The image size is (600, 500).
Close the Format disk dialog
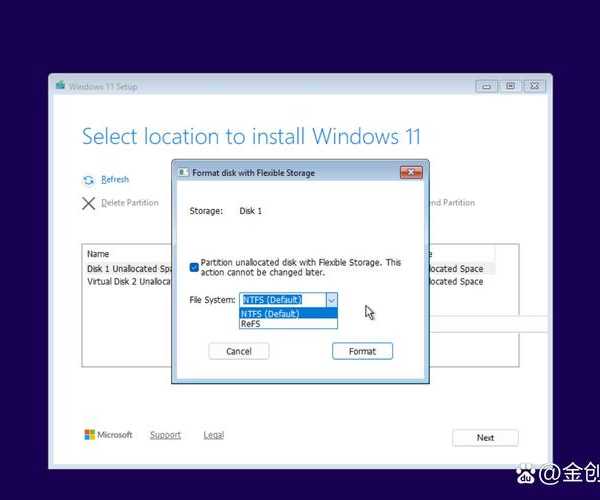pyautogui.click(x=411, y=173)
